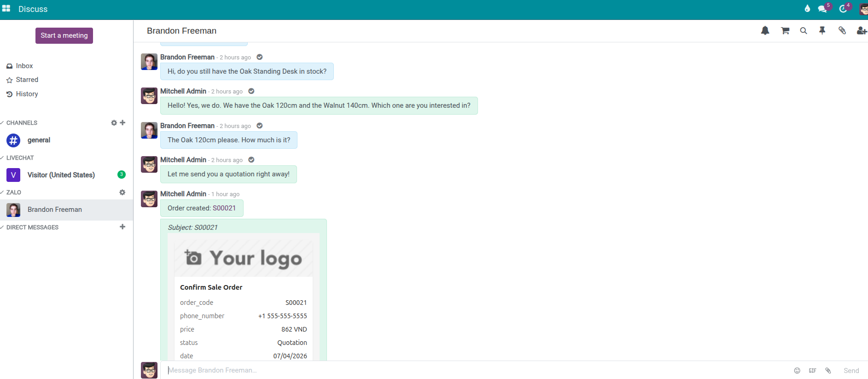This screenshot has width=868, height=379.
Task: Click the GIF button in composer
Action: 812,371
